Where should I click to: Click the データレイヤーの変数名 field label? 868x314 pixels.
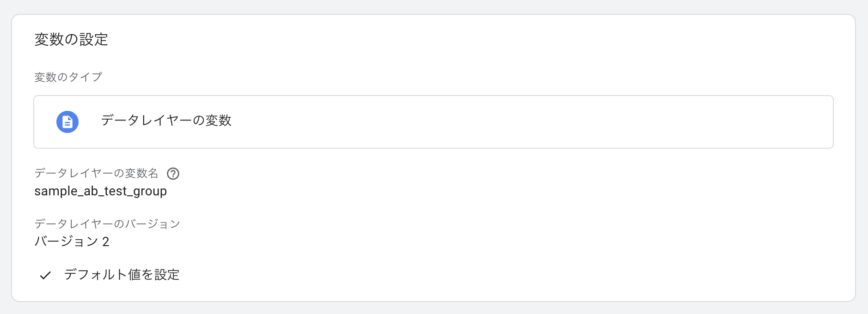(x=96, y=173)
